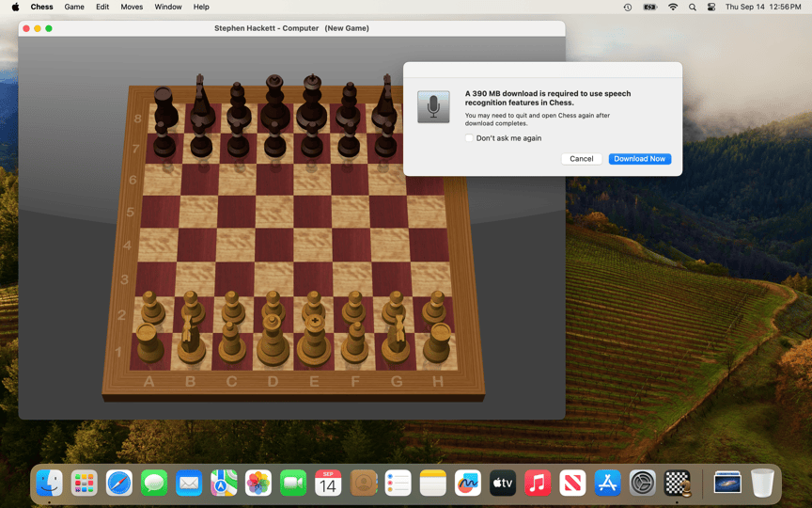Select the white pawn on E2
The height and width of the screenshot is (508, 812).
[x=314, y=306]
